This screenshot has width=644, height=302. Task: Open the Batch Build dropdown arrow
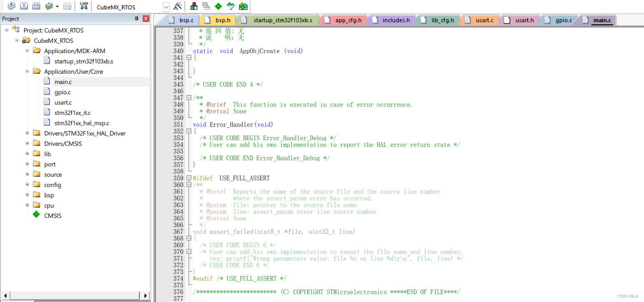point(57,7)
